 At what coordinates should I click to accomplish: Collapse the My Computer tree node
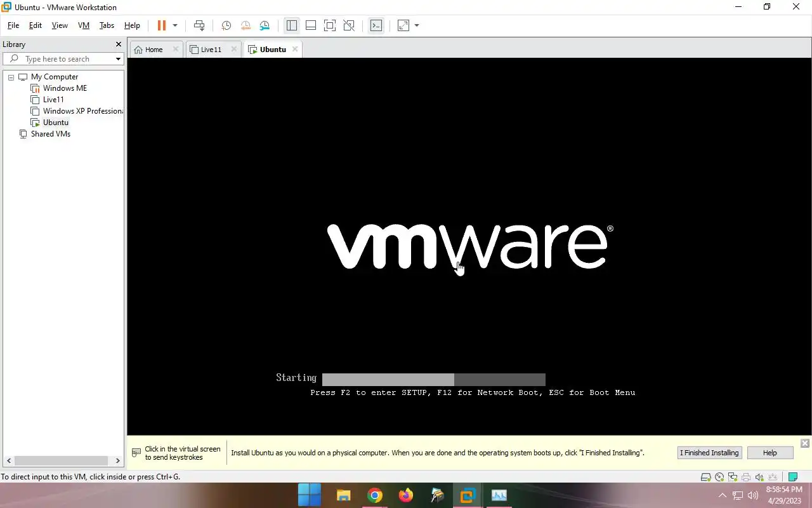point(11,77)
